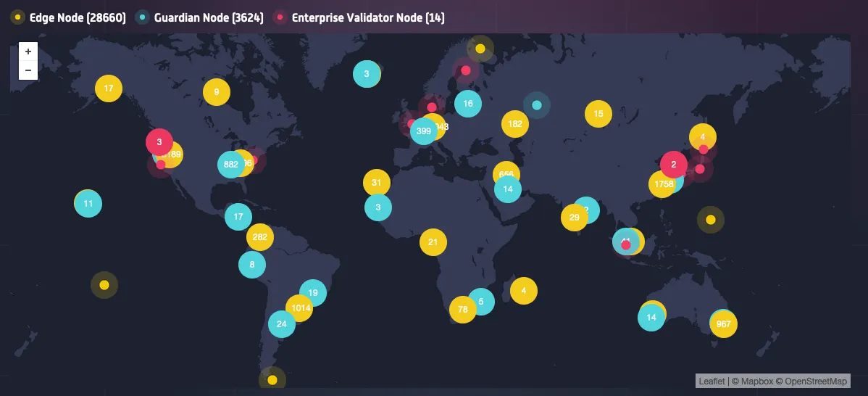The image size is (868, 396).
Task: Open the Leaflet attribution link
Action: pos(711,381)
